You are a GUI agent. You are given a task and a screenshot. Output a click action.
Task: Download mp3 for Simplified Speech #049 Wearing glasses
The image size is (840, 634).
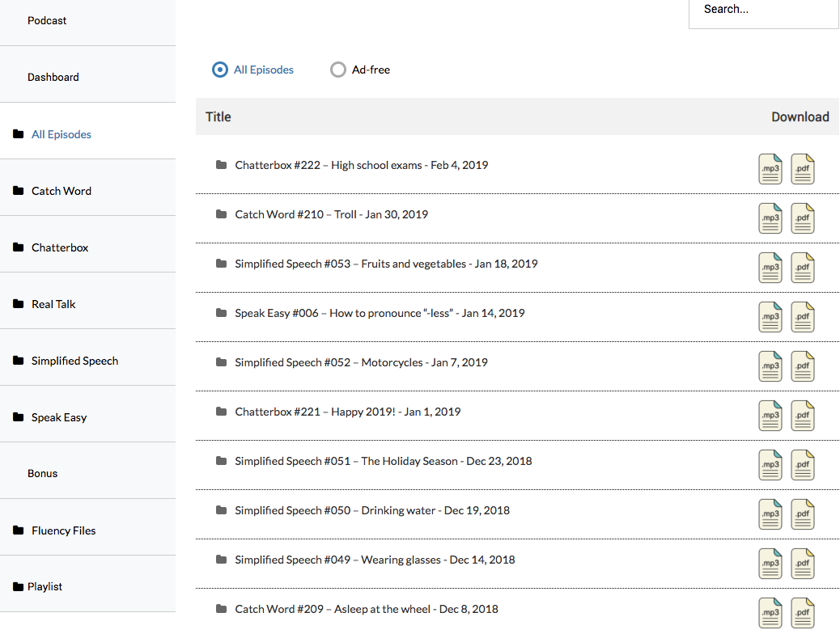tap(770, 564)
